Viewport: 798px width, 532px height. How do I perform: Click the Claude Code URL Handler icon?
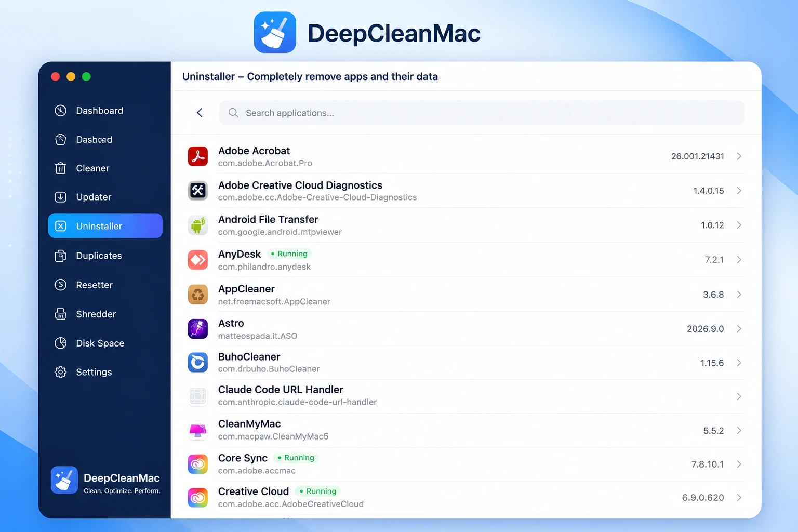(x=198, y=396)
